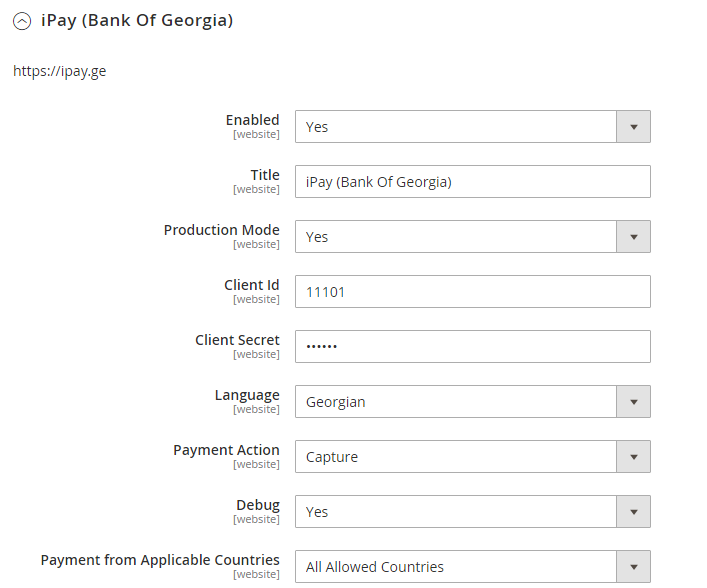
Task: Click the Production Mode field label
Action: (x=221, y=230)
